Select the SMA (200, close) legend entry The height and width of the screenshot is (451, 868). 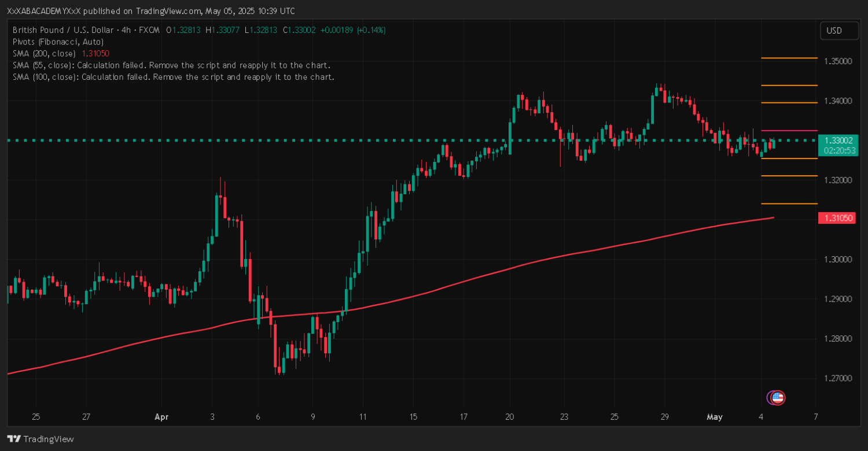[x=44, y=53]
